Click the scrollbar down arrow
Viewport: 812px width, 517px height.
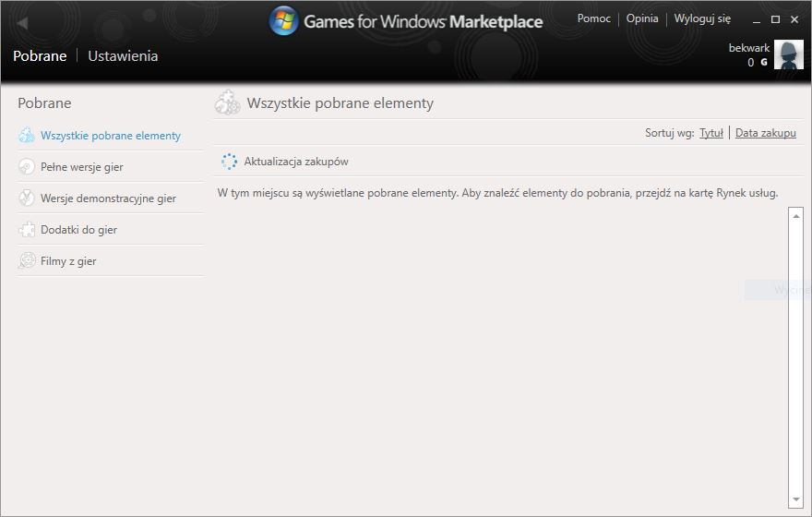pyautogui.click(x=796, y=499)
